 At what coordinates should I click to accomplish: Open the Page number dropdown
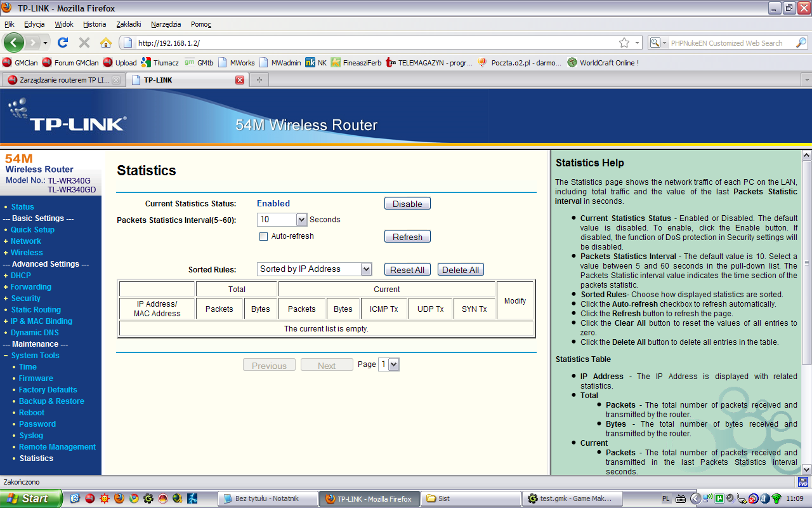click(393, 364)
